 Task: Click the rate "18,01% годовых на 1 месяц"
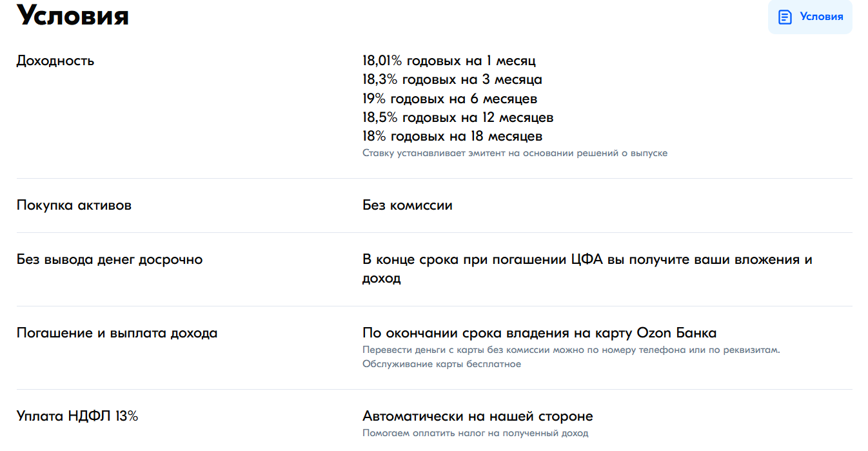[x=448, y=61]
